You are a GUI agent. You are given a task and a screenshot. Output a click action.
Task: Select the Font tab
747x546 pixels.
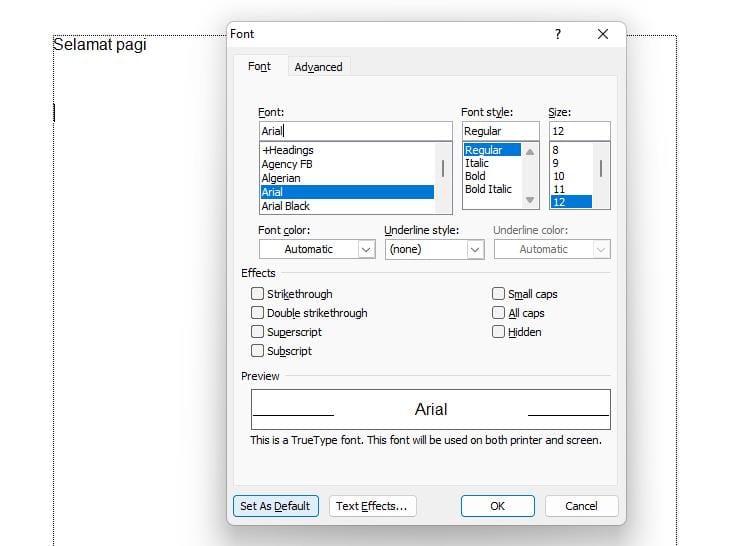point(259,67)
